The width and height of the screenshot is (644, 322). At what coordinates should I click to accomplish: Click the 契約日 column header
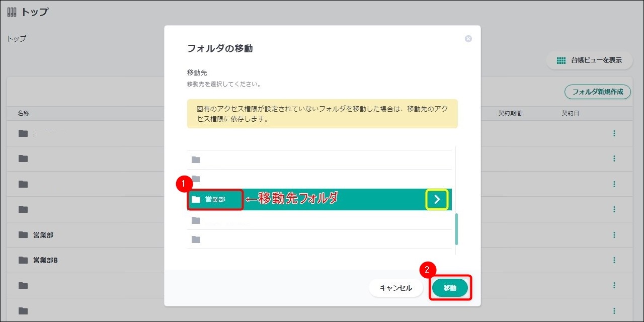point(570,113)
